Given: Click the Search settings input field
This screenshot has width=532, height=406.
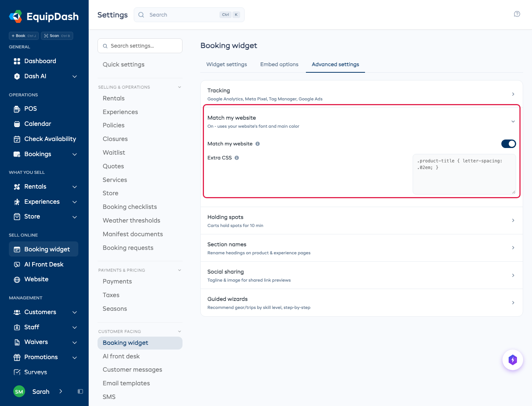Looking at the screenshot, I should [140, 46].
